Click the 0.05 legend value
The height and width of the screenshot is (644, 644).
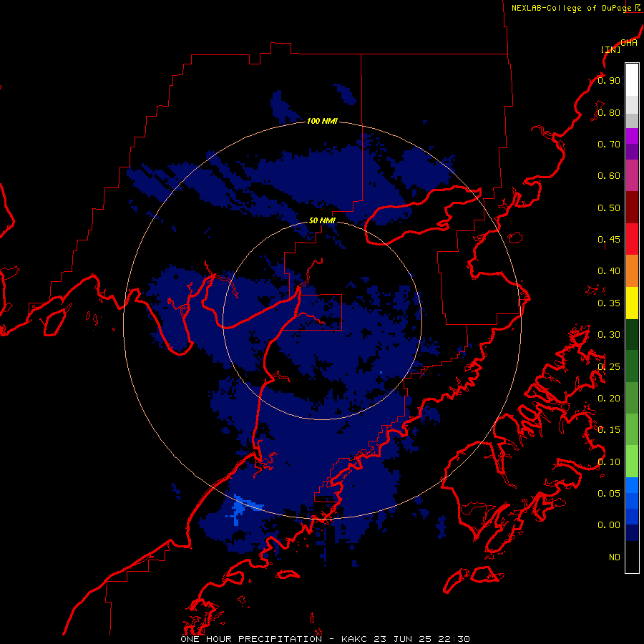coord(609,494)
